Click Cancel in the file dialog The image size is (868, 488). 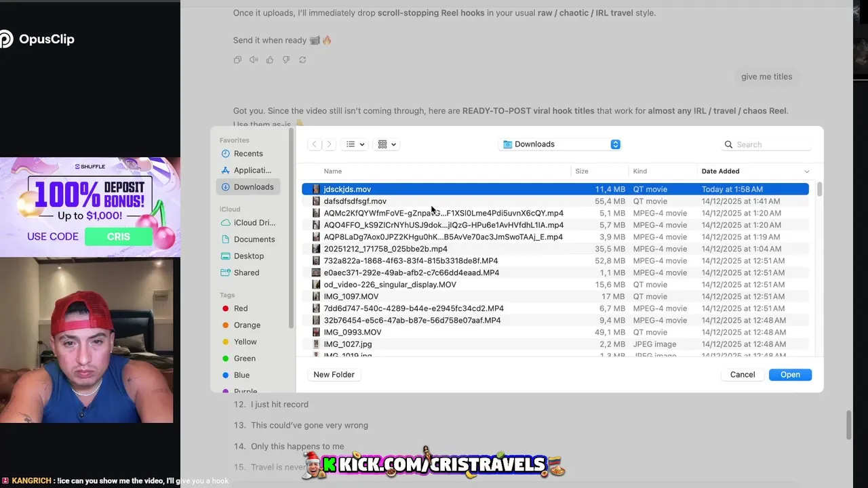[x=743, y=375]
